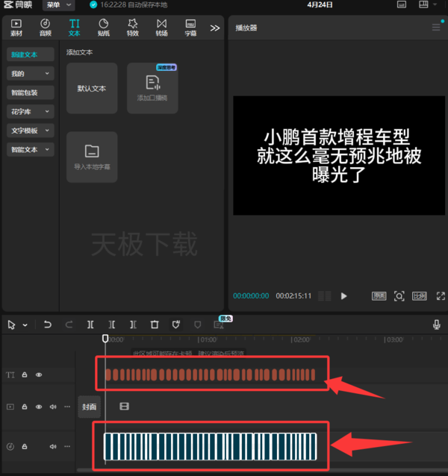
Task: Open more options for the audio track
Action: click(x=67, y=447)
